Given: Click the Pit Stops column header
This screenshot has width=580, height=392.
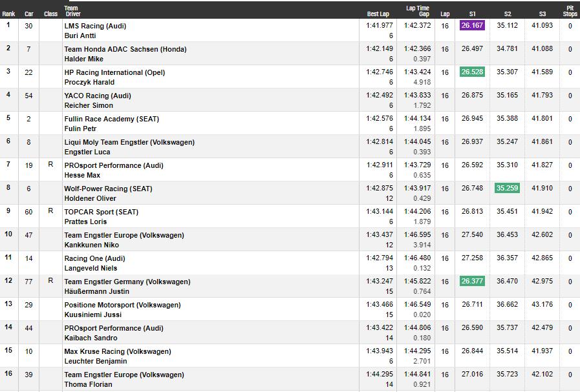Looking at the screenshot, I should coord(570,11).
